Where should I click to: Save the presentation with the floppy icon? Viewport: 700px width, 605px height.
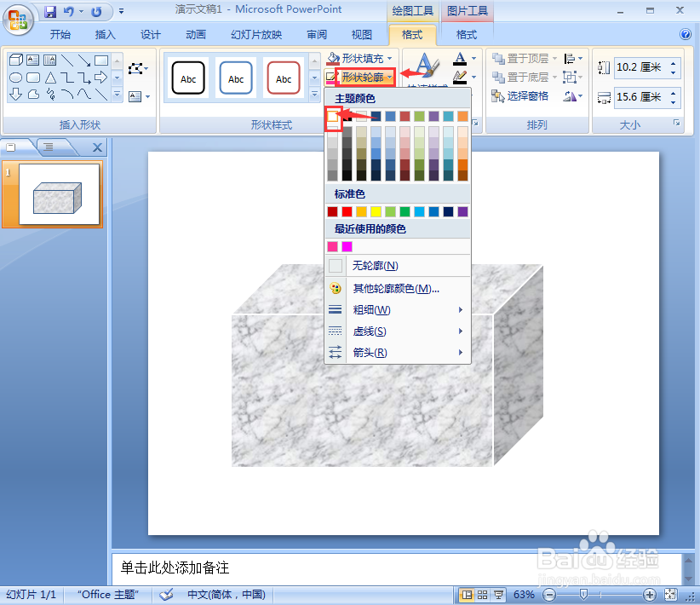[x=50, y=11]
